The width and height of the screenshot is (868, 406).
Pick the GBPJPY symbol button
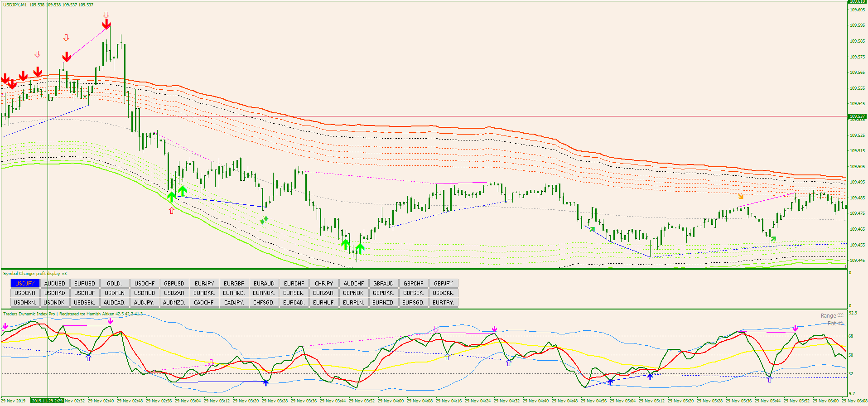click(x=444, y=283)
